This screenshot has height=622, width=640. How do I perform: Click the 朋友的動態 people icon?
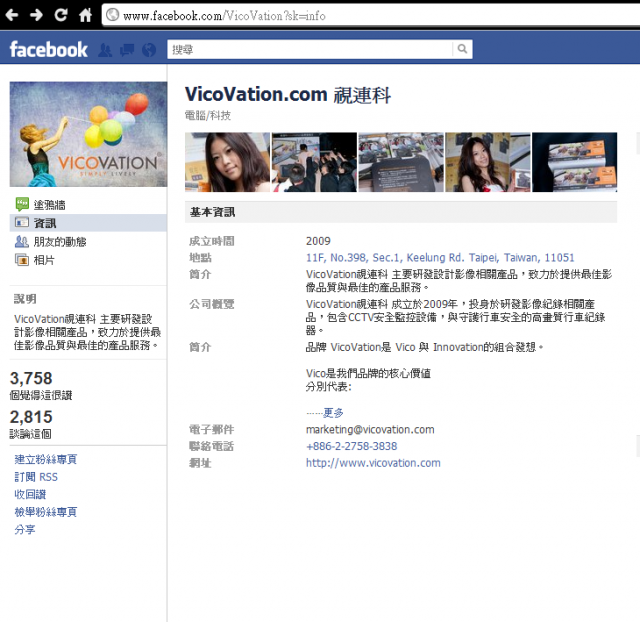[22, 241]
